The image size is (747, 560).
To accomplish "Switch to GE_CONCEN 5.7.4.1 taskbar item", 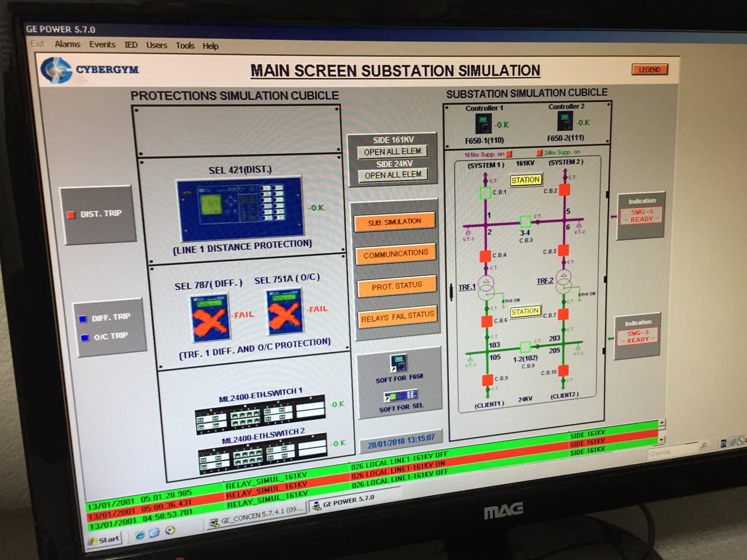I will 256,517.
